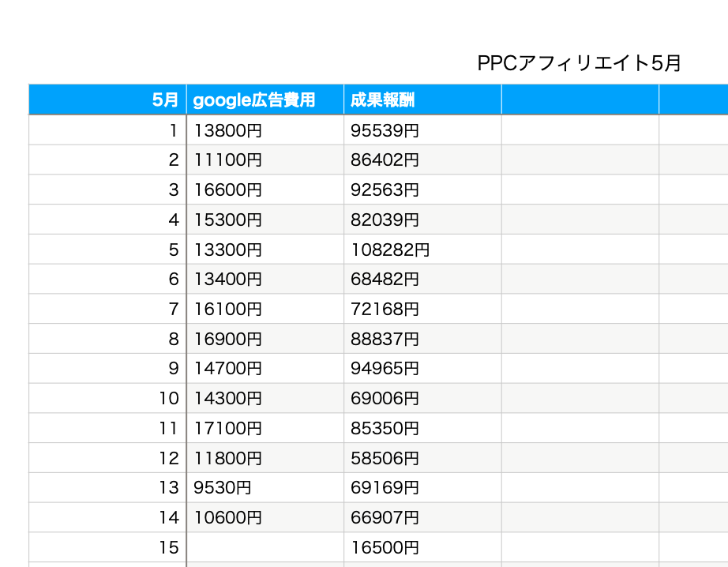Select the cell containing 66907円
The width and height of the screenshot is (728, 567).
(422, 518)
